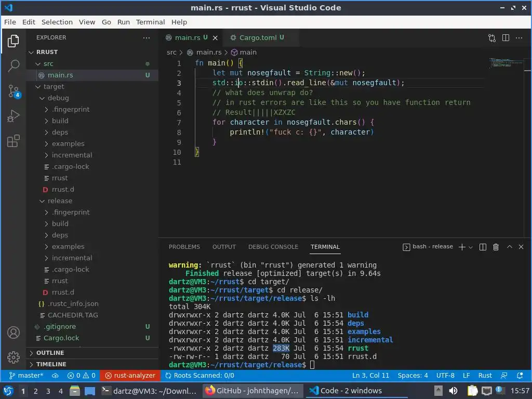Image resolution: width=532 pixels, height=399 pixels.
Task: Open the dartz@VM3 terminal taskbar window
Action: [149, 391]
